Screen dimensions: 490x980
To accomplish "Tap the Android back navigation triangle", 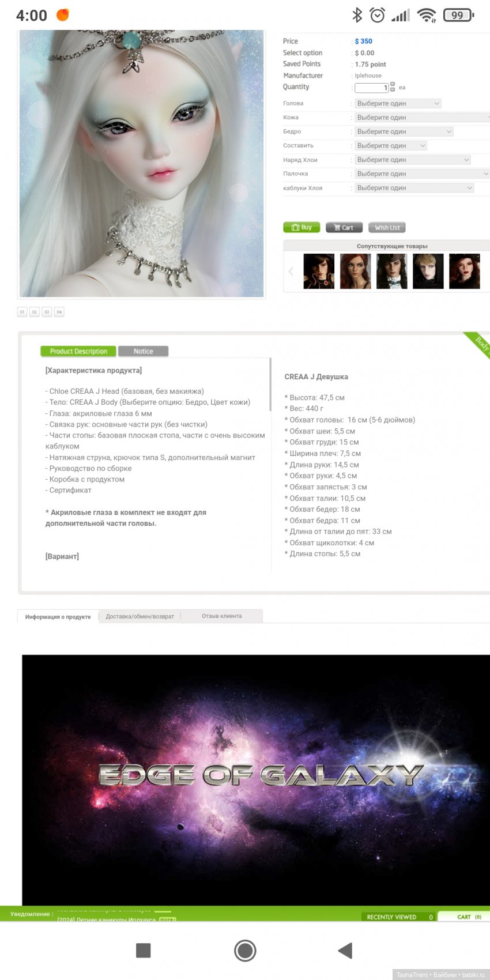I will click(x=345, y=951).
